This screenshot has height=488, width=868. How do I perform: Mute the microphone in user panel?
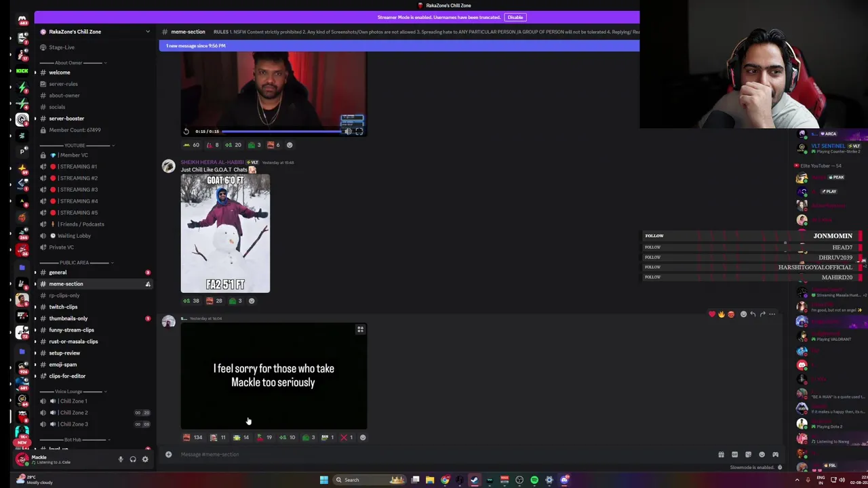click(121, 459)
